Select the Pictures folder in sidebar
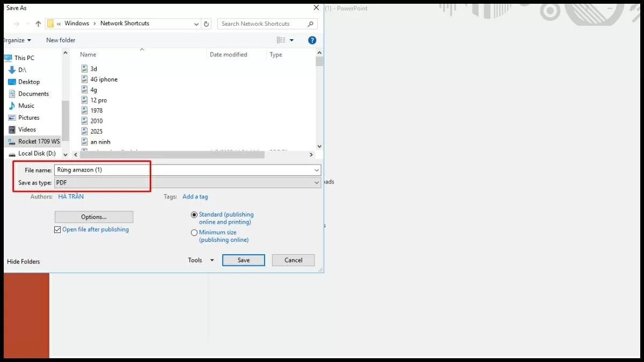Viewport: 644px width, 362px height. tap(28, 117)
